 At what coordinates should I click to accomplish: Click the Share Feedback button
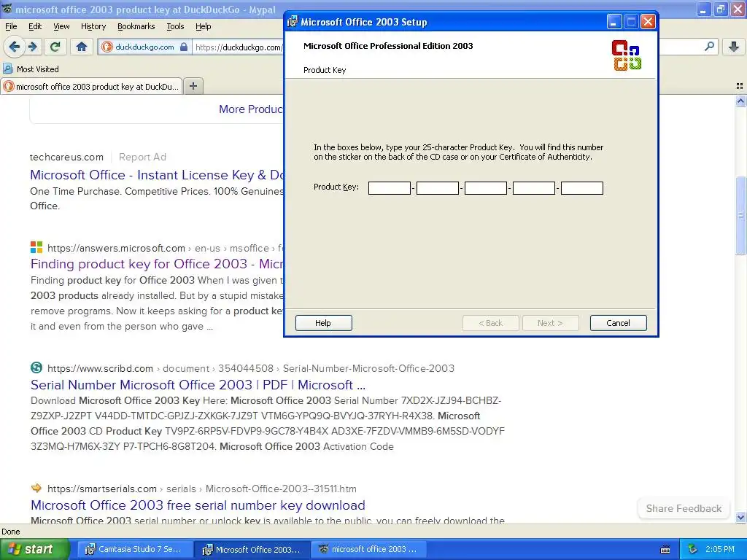coord(684,508)
